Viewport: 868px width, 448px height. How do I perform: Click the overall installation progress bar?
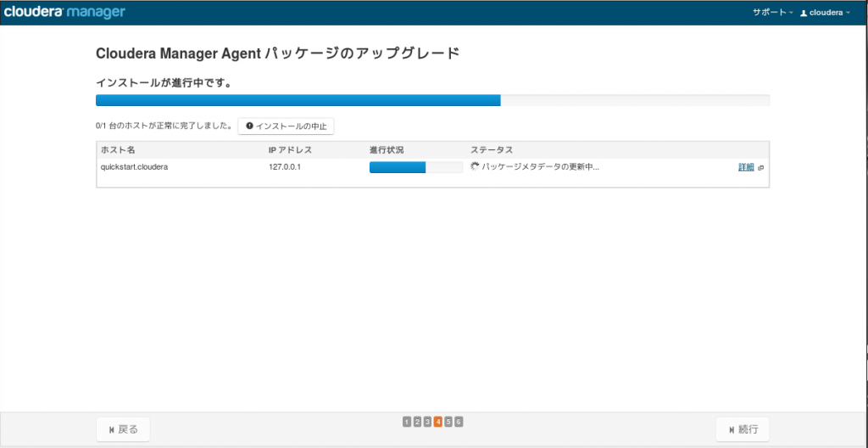[x=432, y=100]
